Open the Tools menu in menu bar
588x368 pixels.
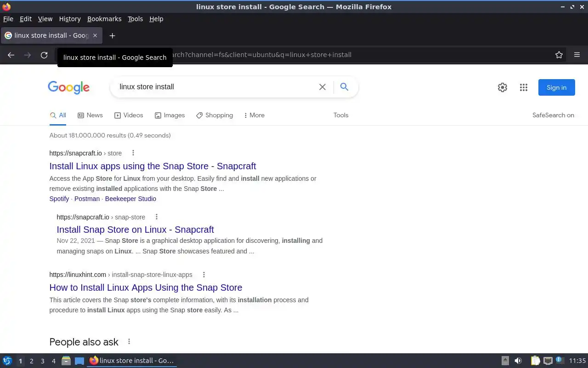coord(135,19)
